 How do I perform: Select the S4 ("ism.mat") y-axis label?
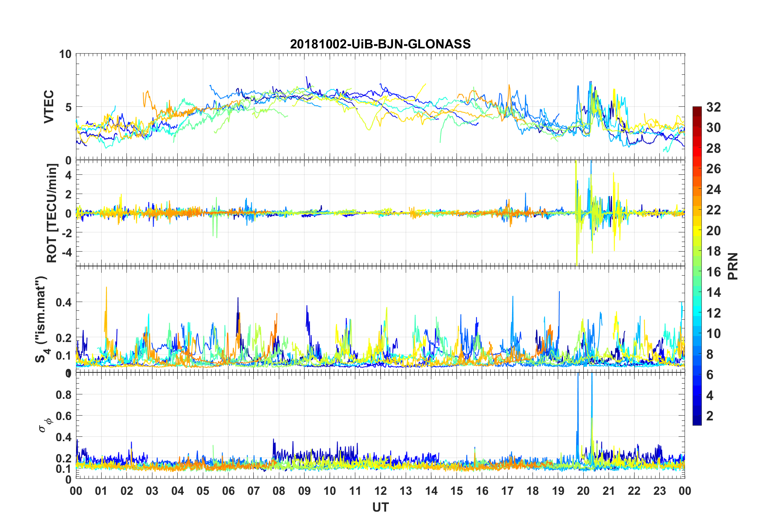click(42, 319)
